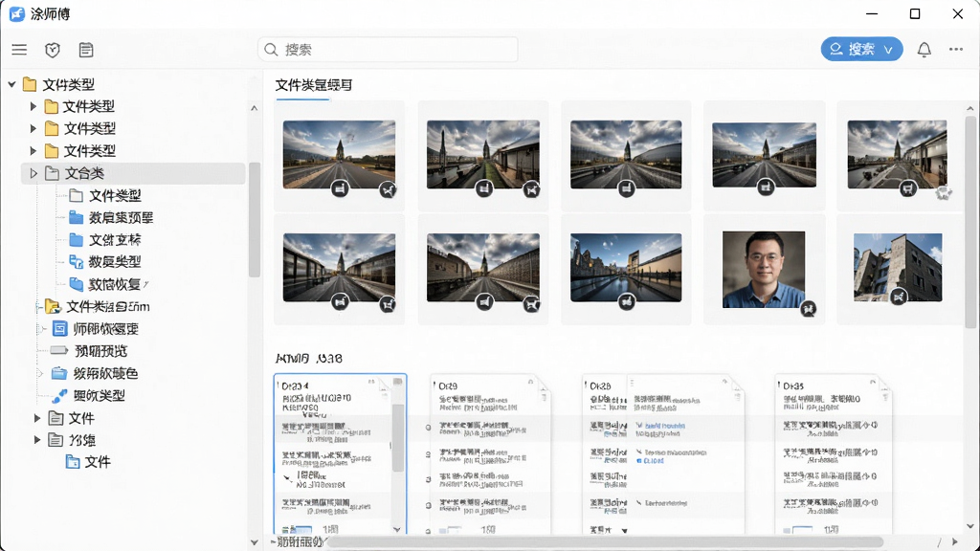Select the tree row with the grey drive icon
This screenshot has width=980, height=551.
(89, 351)
